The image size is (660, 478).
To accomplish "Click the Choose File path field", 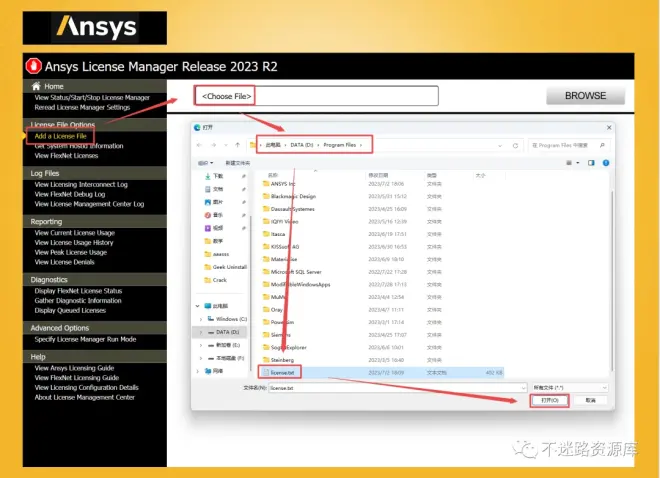I will point(316,96).
